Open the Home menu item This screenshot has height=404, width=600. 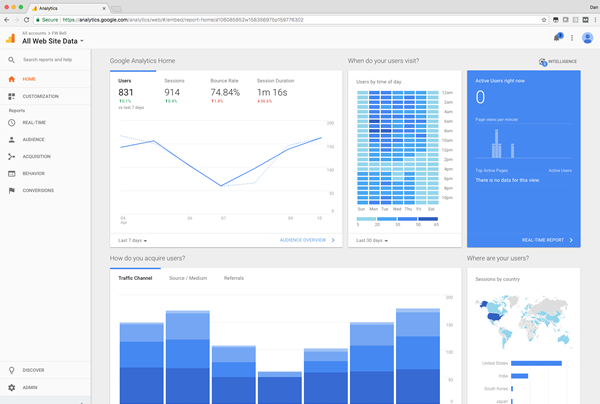click(45, 79)
